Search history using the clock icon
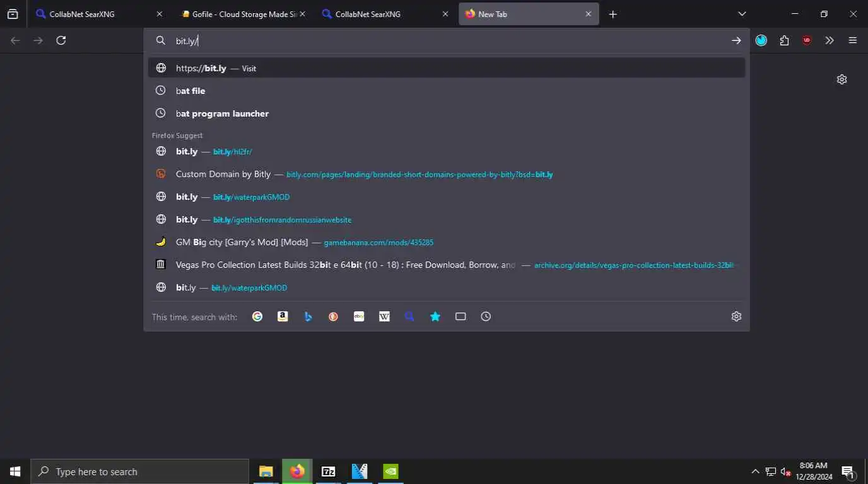868x484 pixels. pos(486,316)
